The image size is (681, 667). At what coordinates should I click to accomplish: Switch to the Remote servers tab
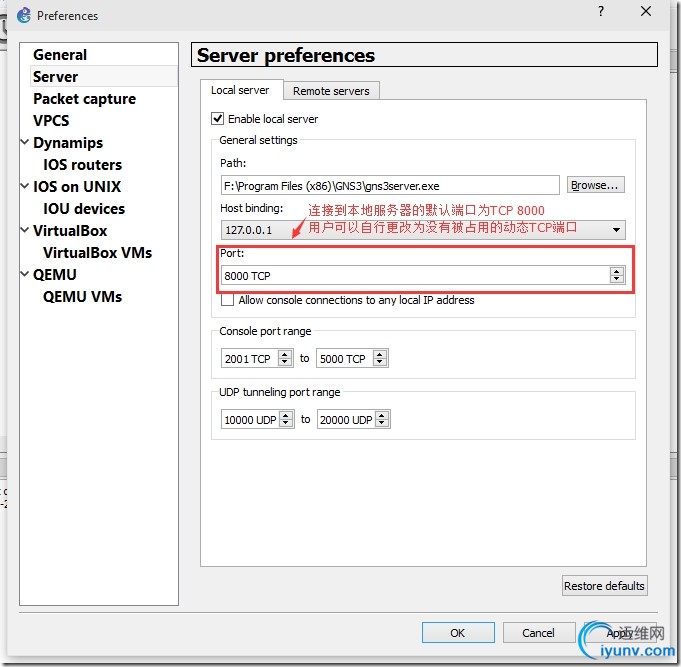tap(331, 91)
